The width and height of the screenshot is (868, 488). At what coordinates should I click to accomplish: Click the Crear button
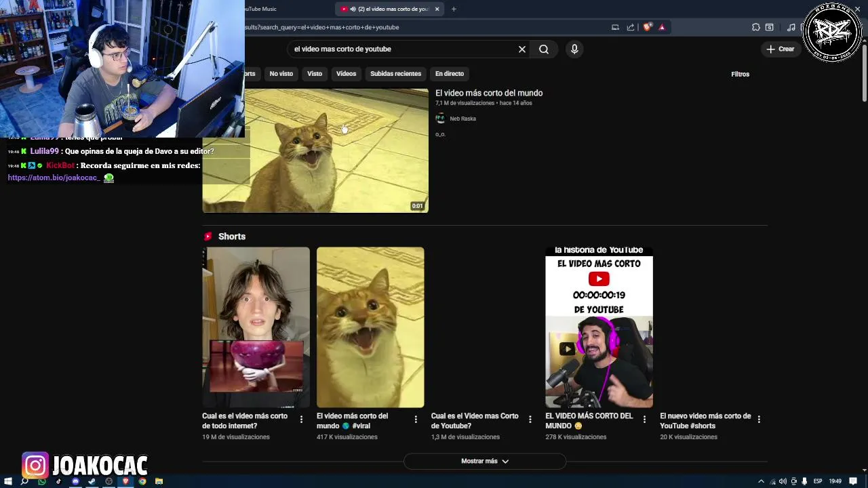(x=780, y=49)
